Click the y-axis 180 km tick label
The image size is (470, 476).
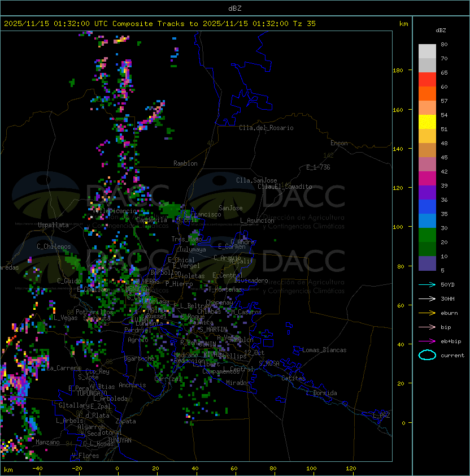click(x=398, y=71)
